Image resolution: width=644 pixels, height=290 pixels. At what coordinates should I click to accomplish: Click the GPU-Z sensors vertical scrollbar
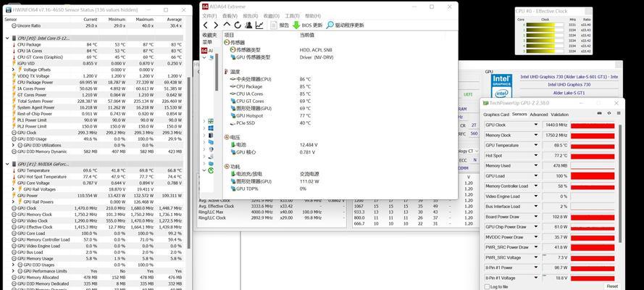click(620, 183)
